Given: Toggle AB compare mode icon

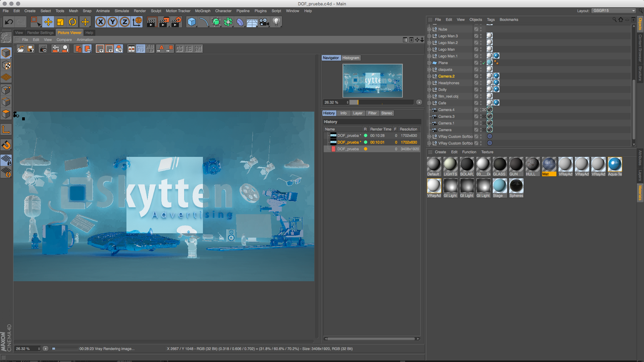Looking at the screenshot, I should [x=131, y=49].
